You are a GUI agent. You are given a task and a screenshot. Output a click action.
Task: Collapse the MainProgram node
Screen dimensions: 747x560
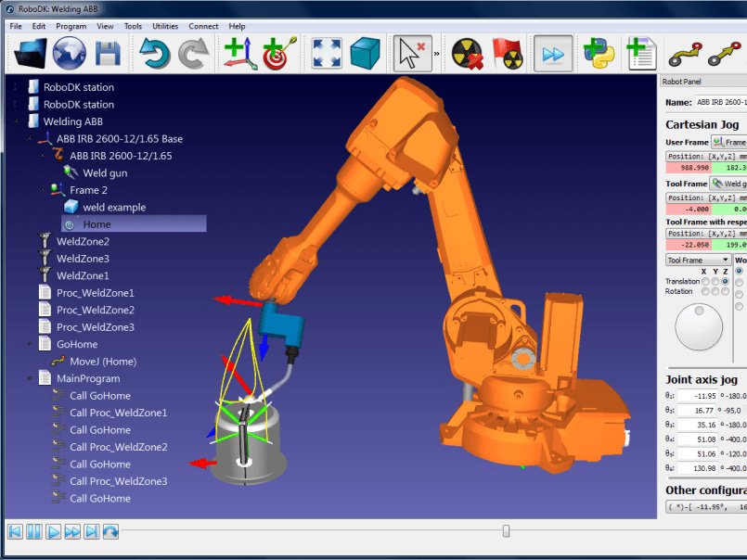[30, 378]
